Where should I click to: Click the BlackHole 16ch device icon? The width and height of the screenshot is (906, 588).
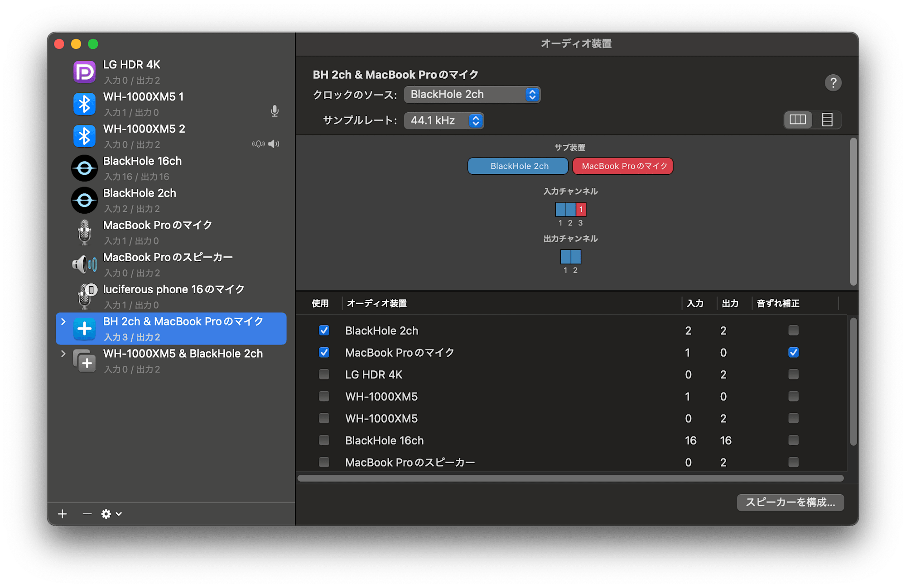coord(84,168)
